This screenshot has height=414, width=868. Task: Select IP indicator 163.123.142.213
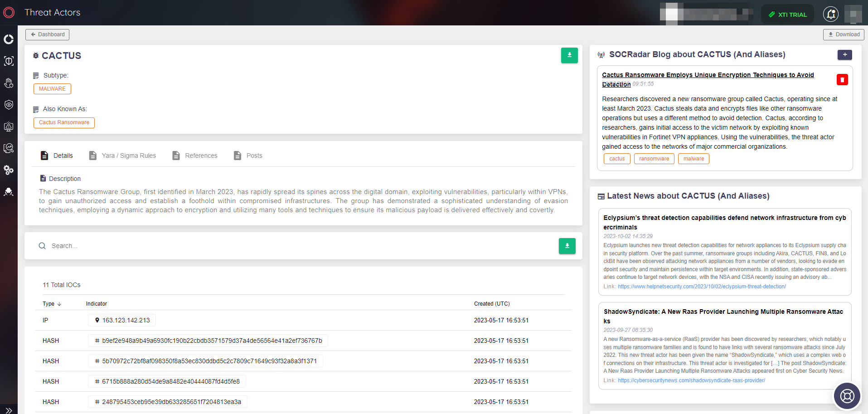click(x=122, y=320)
